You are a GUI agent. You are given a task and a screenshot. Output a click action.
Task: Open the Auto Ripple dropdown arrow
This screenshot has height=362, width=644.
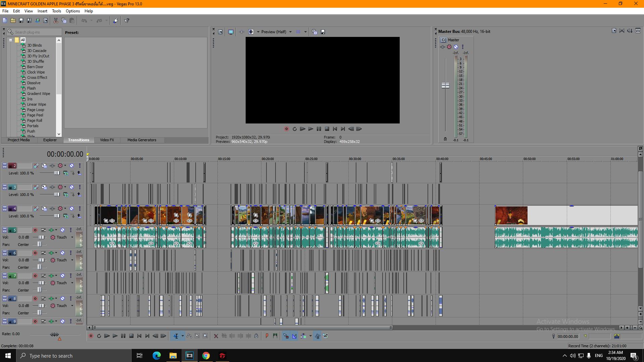pos(310,336)
